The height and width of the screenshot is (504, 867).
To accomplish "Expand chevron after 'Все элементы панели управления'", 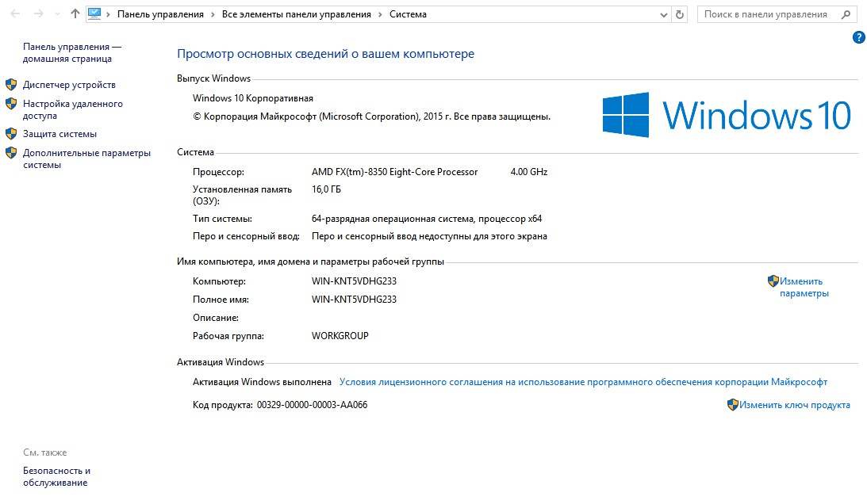I will [381, 14].
